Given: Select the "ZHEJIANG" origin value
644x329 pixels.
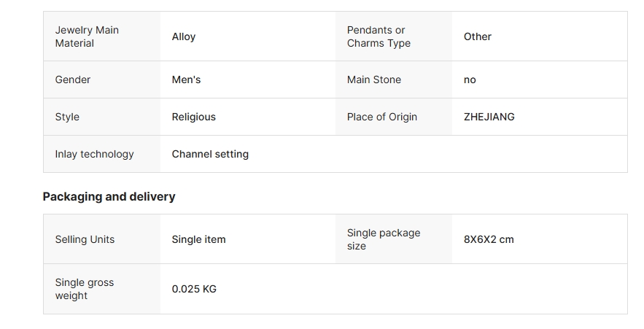Looking at the screenshot, I should (x=489, y=117).
